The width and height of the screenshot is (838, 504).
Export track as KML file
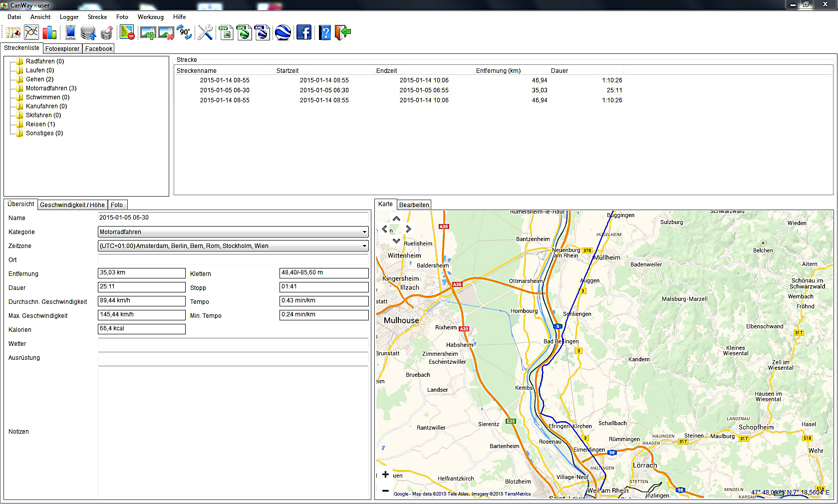click(262, 33)
